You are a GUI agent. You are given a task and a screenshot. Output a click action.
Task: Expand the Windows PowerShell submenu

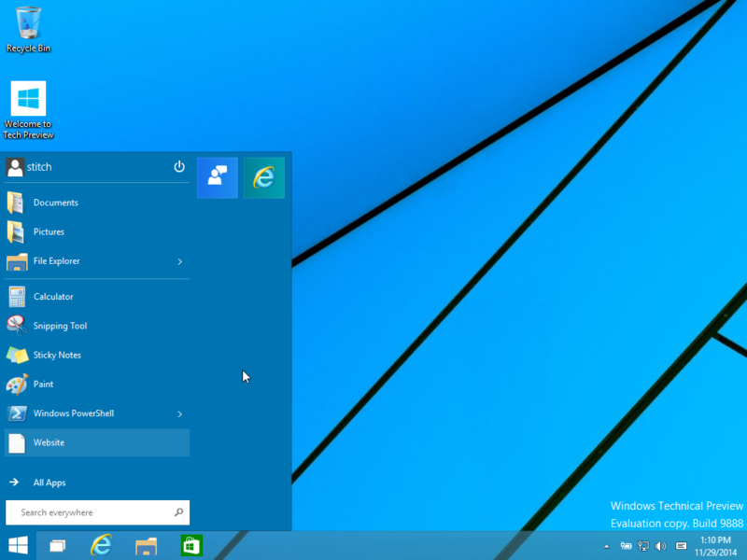pyautogui.click(x=179, y=413)
